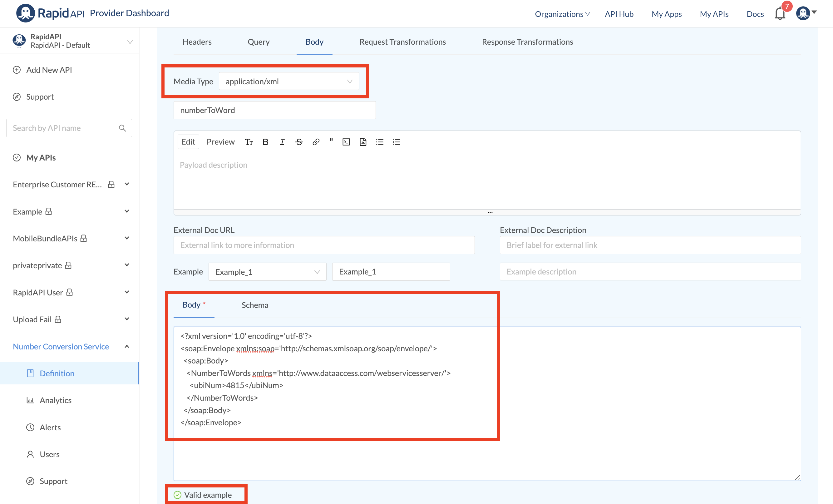The image size is (833, 504).
Task: Open the Request Transformations tab
Action: tap(402, 42)
